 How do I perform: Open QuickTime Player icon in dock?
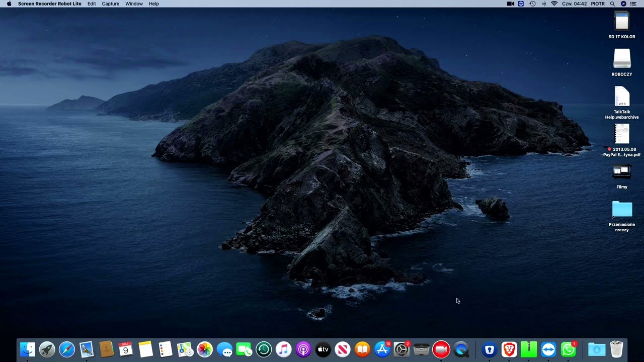pyautogui.click(x=461, y=349)
